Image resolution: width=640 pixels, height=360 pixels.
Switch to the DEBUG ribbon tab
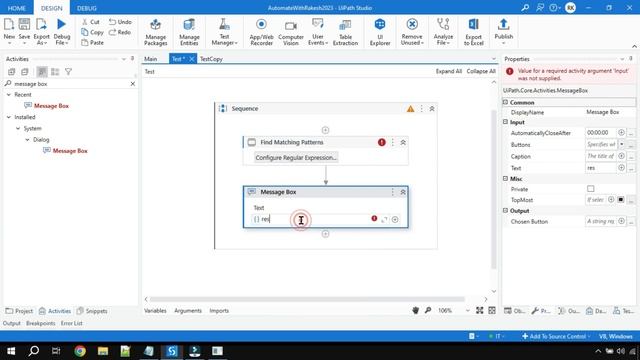[x=87, y=8]
